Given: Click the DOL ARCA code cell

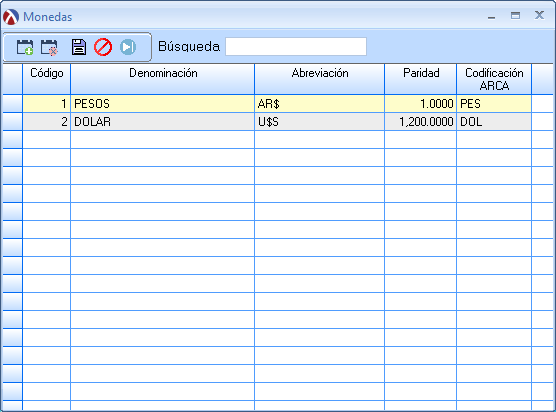Looking at the screenshot, I should [x=494, y=122].
